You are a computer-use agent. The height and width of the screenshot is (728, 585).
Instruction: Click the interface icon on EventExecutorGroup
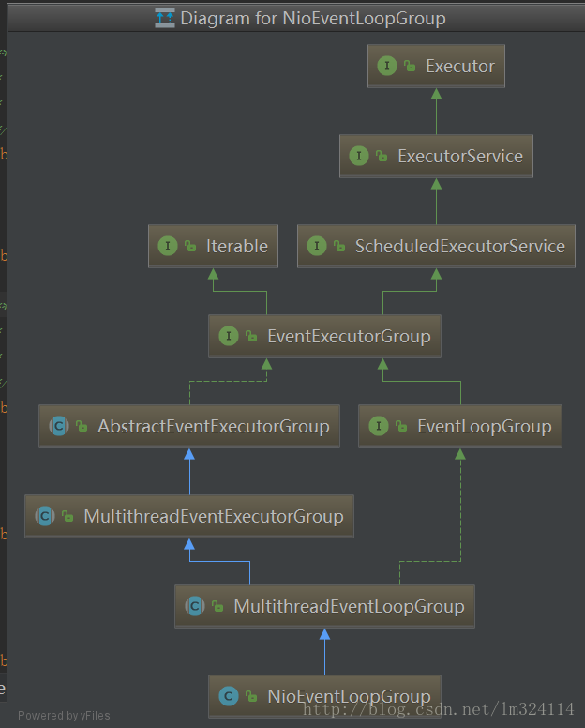point(228,336)
